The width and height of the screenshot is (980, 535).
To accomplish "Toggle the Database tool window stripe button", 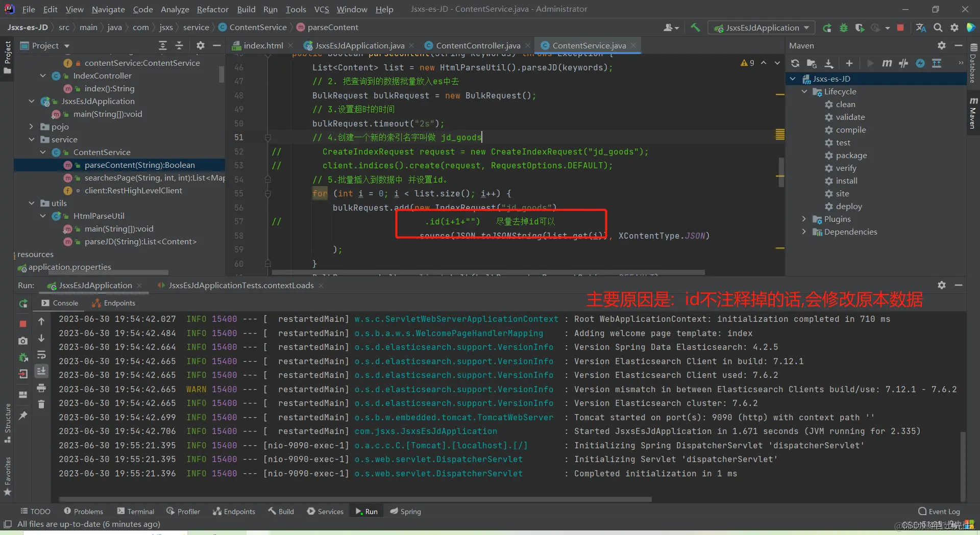I will (973, 63).
